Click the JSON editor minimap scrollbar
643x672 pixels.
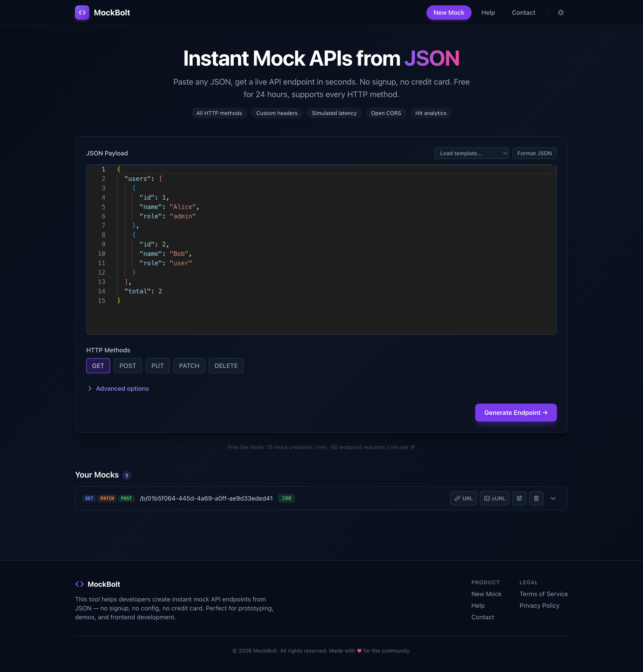[553, 249]
